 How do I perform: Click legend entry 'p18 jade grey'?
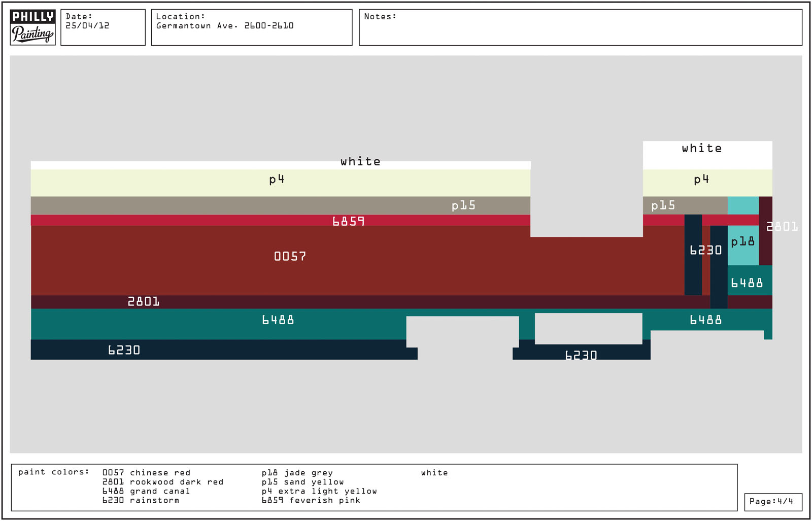pyautogui.click(x=297, y=472)
